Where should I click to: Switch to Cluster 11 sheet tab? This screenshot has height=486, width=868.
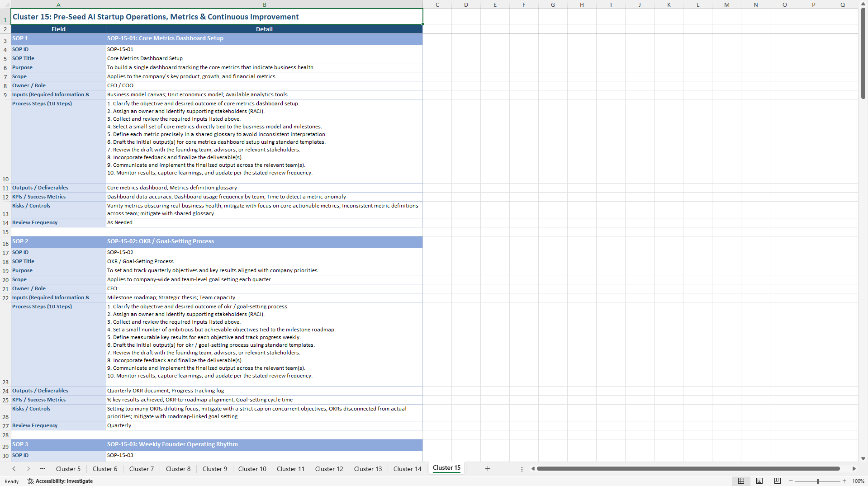click(291, 469)
